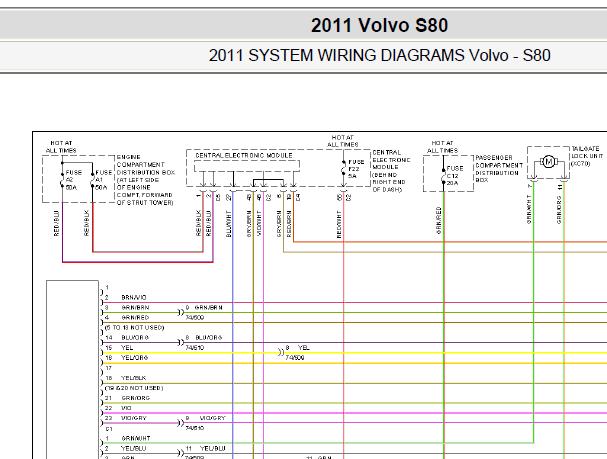Click the "14 BLU/ORG" connector row label

(127, 338)
